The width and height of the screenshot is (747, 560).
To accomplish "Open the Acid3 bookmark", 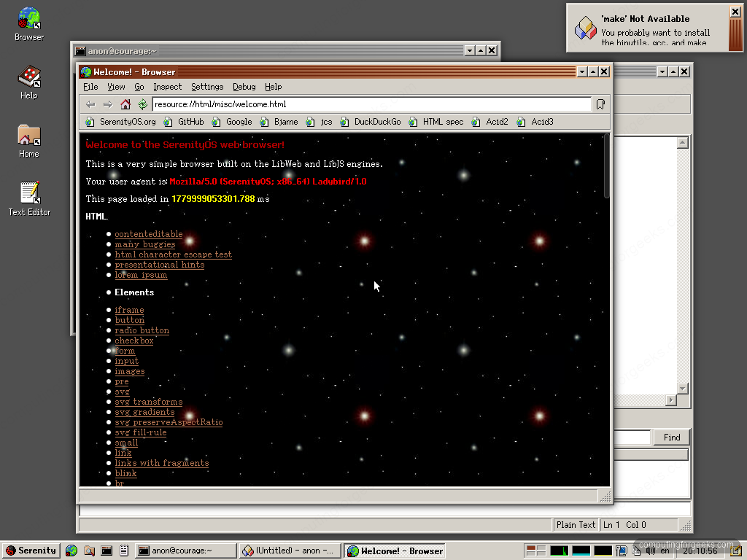I will (x=535, y=122).
